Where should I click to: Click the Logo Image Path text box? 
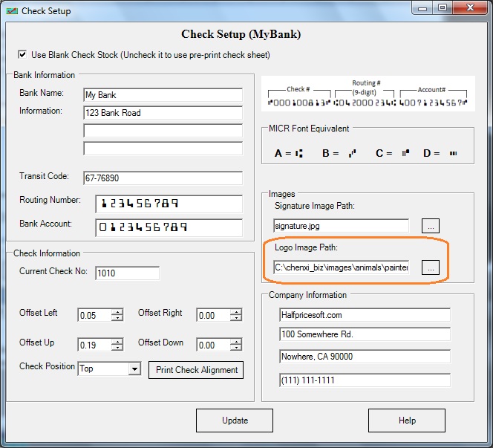pos(341,267)
